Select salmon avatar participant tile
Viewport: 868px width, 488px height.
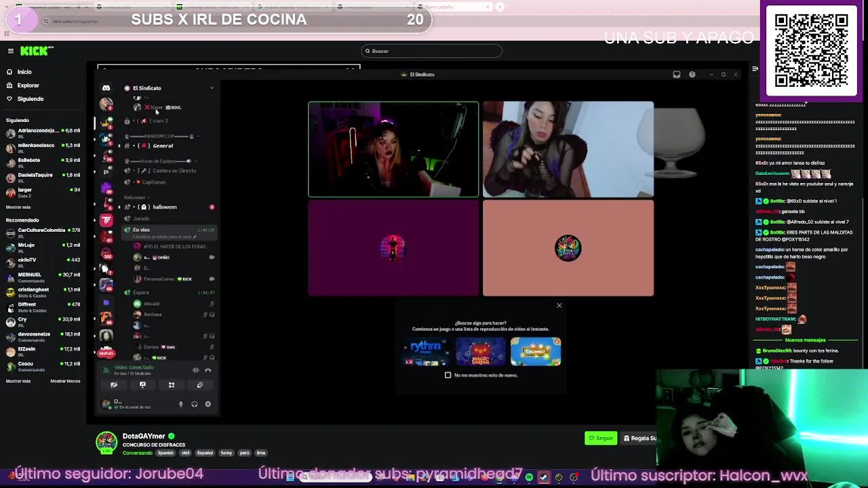coord(568,249)
